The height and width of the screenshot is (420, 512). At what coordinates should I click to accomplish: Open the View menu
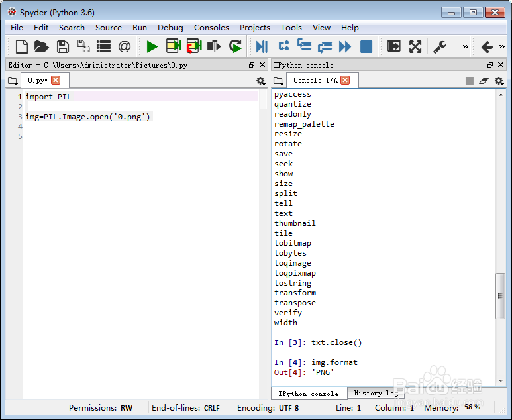pos(322,28)
